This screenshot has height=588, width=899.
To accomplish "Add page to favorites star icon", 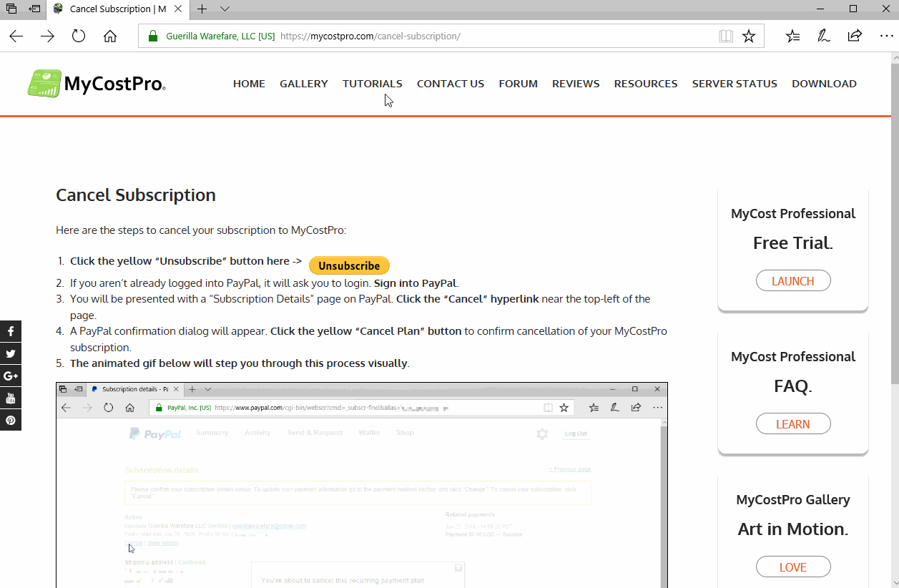I will coord(749,36).
